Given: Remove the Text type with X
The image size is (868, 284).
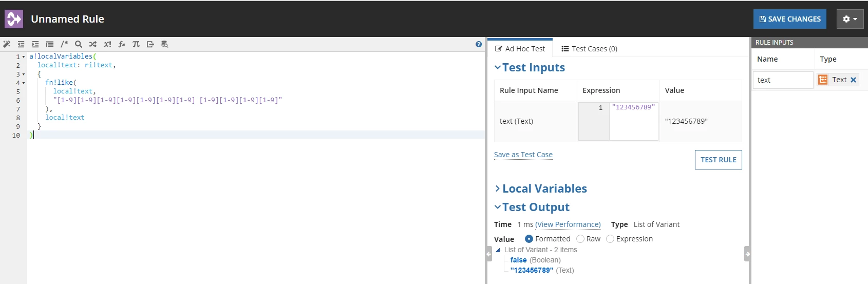Looking at the screenshot, I should click(x=853, y=80).
